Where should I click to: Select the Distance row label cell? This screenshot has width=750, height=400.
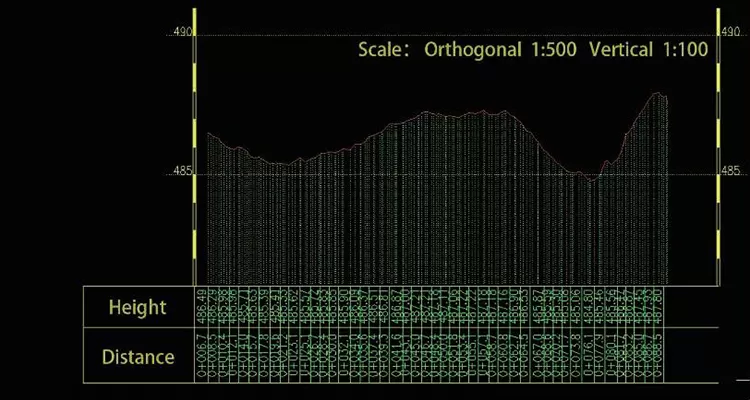137,356
